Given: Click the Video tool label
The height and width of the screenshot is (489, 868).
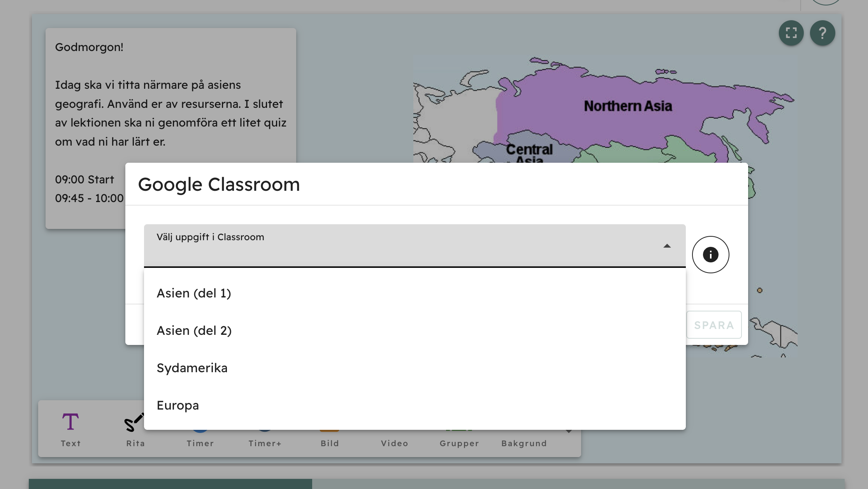Looking at the screenshot, I should (x=394, y=443).
